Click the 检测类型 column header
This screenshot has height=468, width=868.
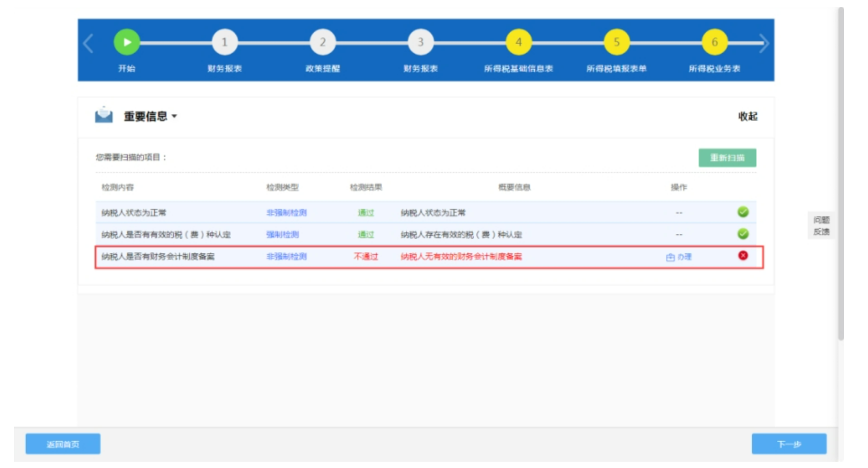pyautogui.click(x=282, y=187)
